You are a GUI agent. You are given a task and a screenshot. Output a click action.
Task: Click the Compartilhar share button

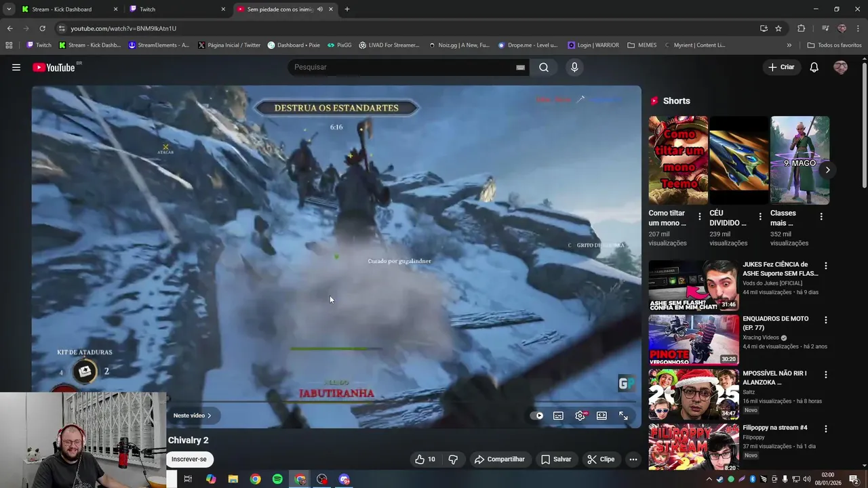coord(500,459)
